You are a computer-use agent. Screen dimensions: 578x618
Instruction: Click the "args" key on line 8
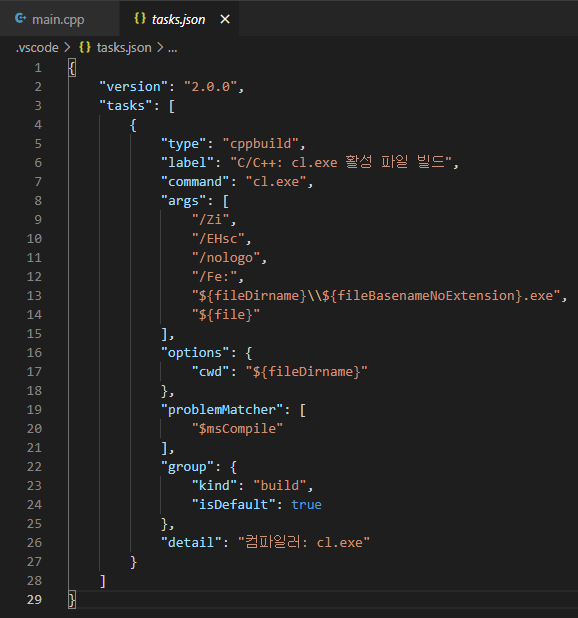(x=184, y=201)
